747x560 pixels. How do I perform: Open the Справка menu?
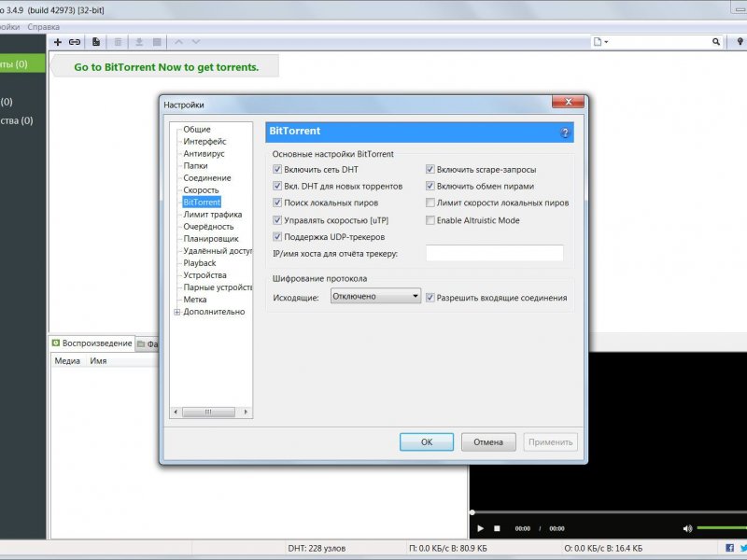(x=43, y=27)
